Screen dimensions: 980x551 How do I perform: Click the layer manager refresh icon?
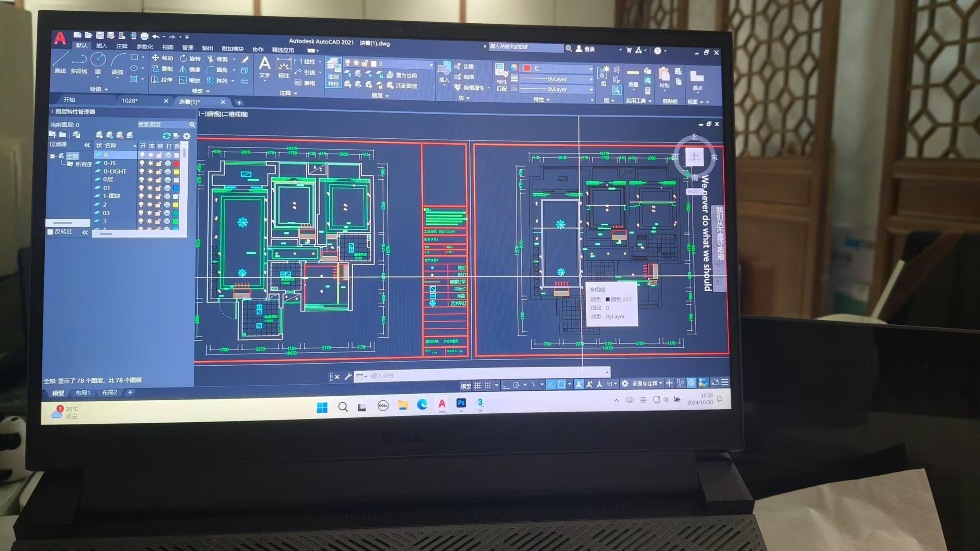[166, 136]
